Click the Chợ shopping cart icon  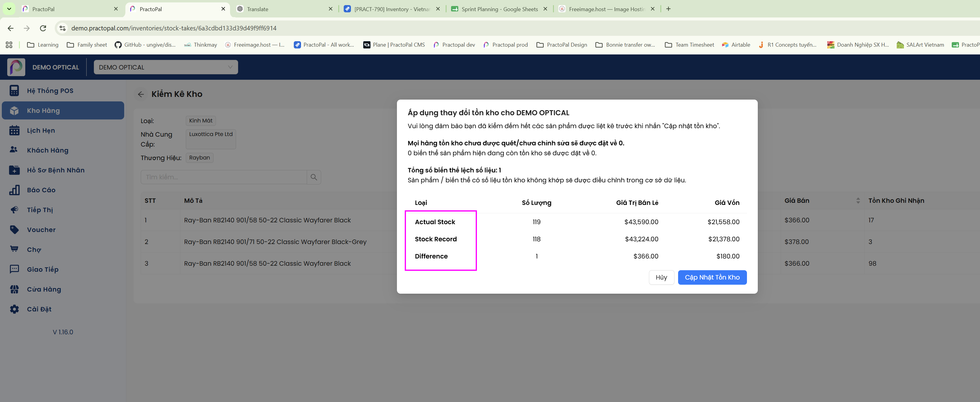click(x=14, y=249)
